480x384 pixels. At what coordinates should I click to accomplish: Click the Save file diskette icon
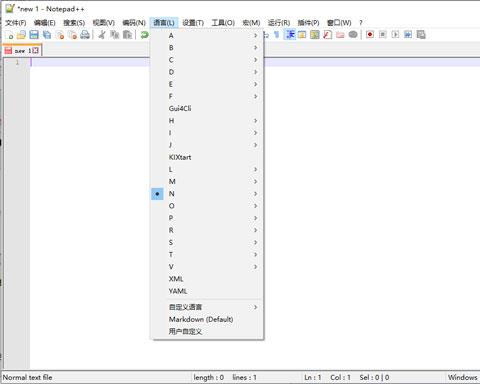click(x=34, y=35)
